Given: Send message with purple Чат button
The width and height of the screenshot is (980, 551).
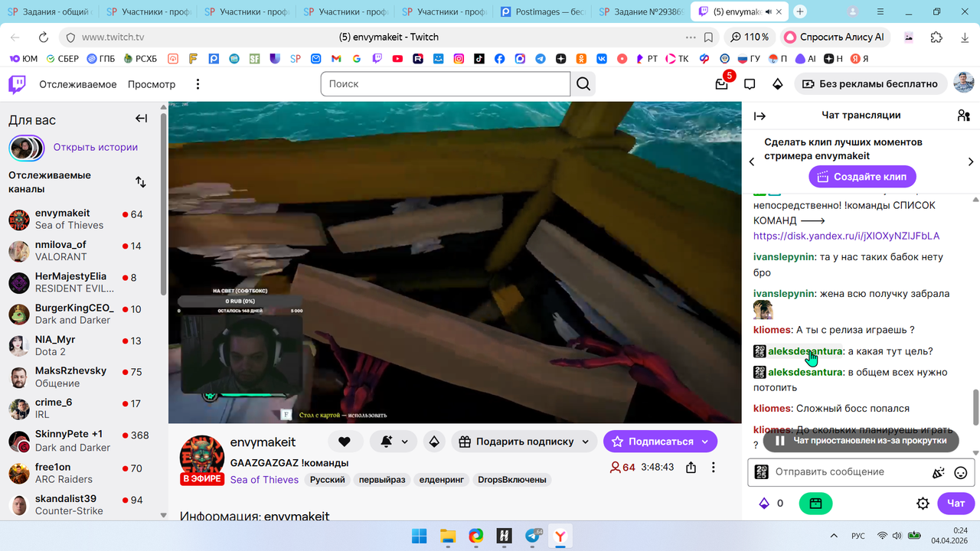Looking at the screenshot, I should click(956, 504).
